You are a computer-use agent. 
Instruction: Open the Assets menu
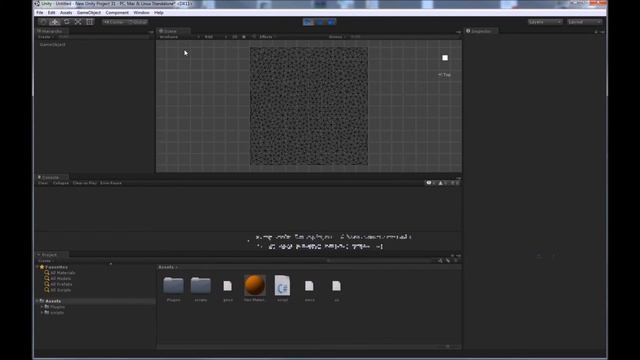click(66, 13)
